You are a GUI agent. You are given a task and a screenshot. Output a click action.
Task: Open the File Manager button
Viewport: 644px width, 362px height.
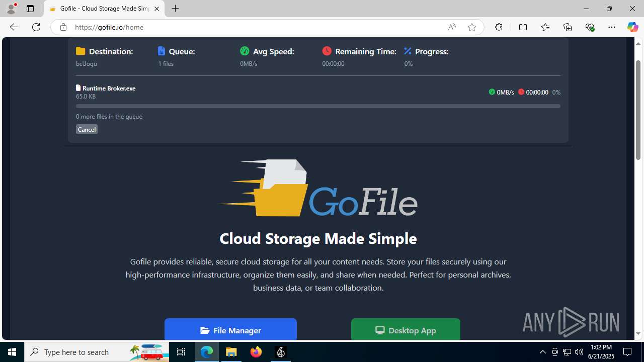tap(230, 329)
